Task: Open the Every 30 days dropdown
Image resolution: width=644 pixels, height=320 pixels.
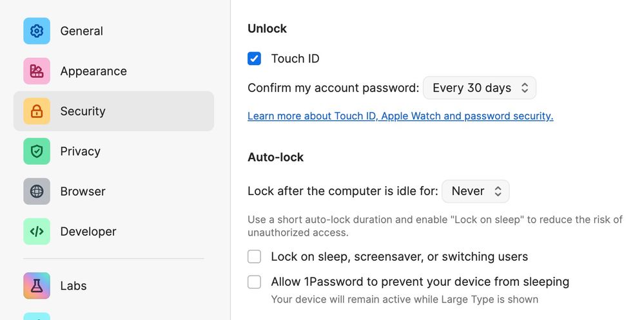Action: [x=480, y=88]
